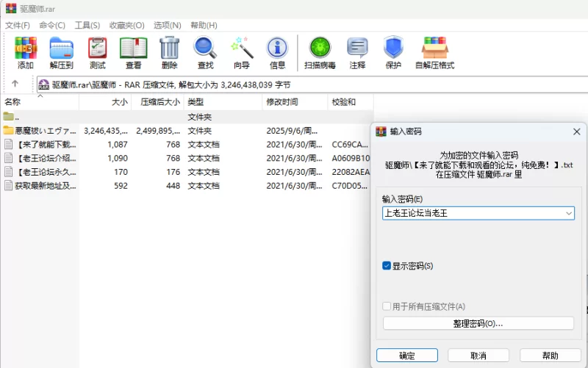Click the 2025/9/6 modified date
The image size is (588, 368).
click(x=292, y=131)
